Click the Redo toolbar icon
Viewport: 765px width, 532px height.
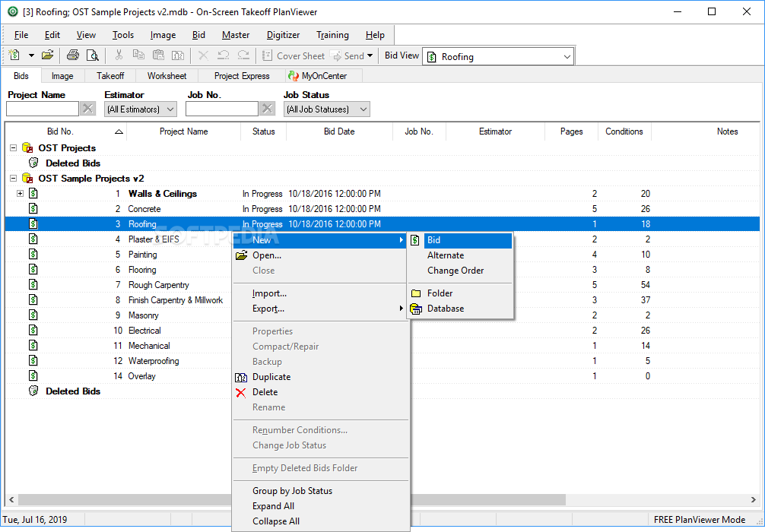(x=243, y=55)
